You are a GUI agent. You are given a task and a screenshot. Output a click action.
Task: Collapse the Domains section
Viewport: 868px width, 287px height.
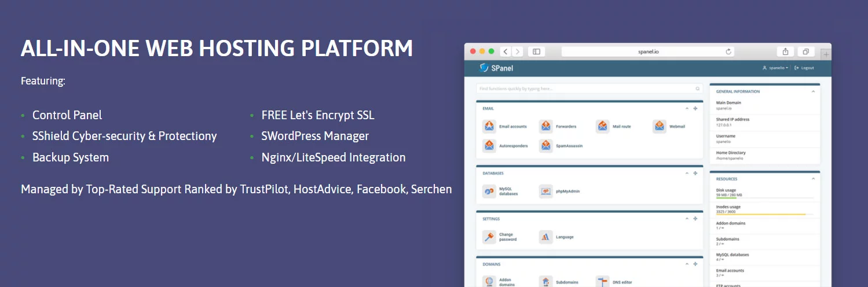coord(687,264)
